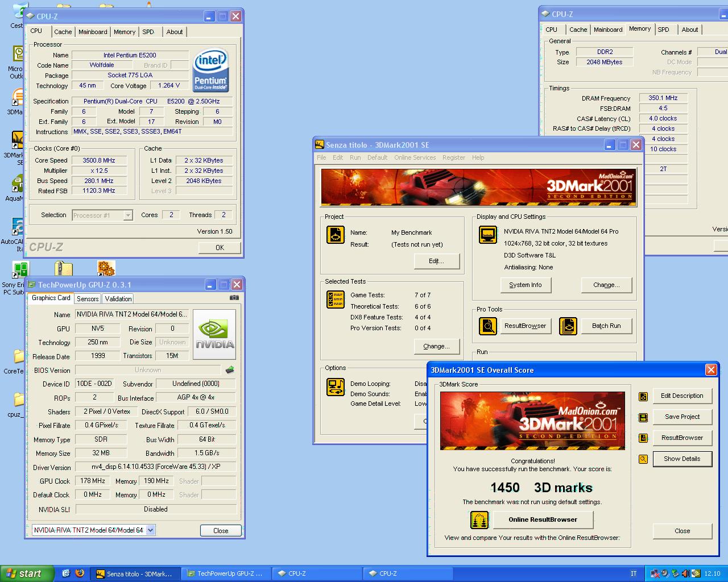Image resolution: width=728 pixels, height=582 pixels.
Task: Switch to Senza titolo 3DMark taskbar button
Action: tap(136, 573)
